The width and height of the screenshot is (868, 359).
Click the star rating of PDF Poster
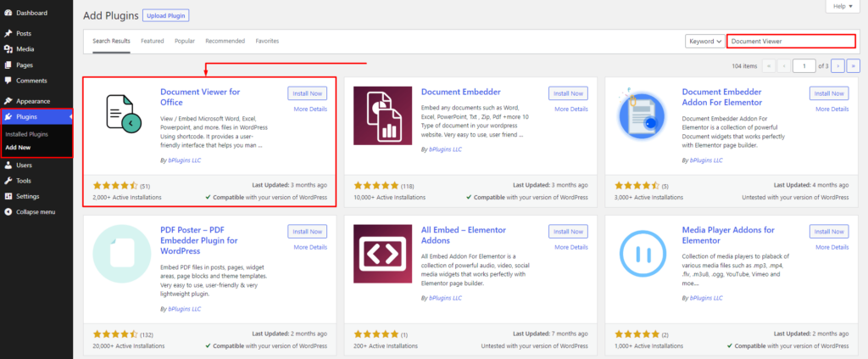click(x=115, y=334)
